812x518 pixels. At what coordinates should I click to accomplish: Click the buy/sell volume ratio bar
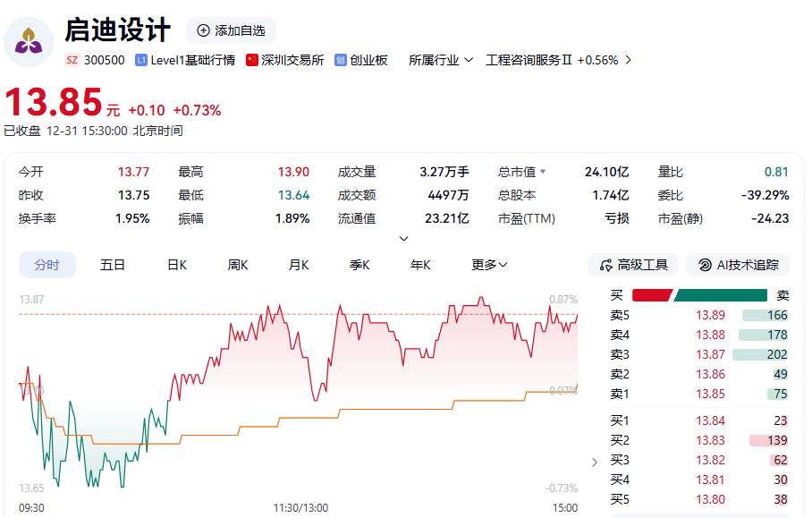[700, 293]
